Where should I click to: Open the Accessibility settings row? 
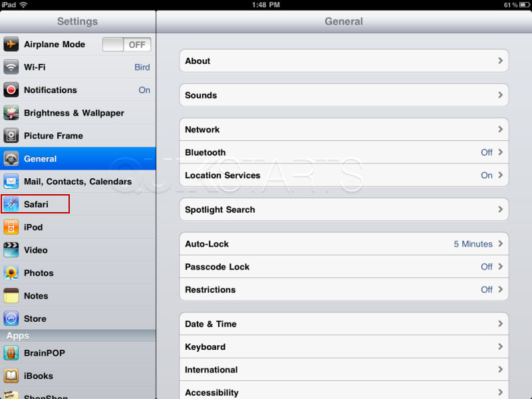344,390
